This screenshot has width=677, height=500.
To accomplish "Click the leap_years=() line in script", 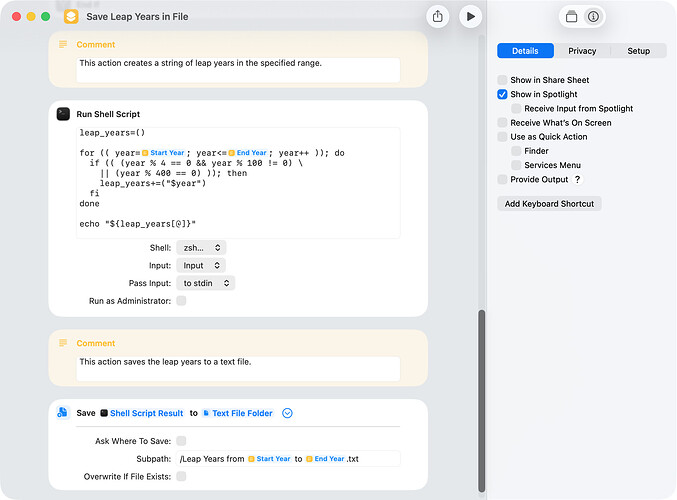I will pos(112,133).
